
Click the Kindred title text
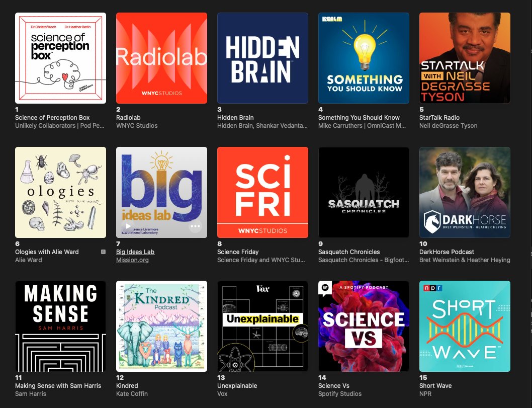[x=127, y=385]
